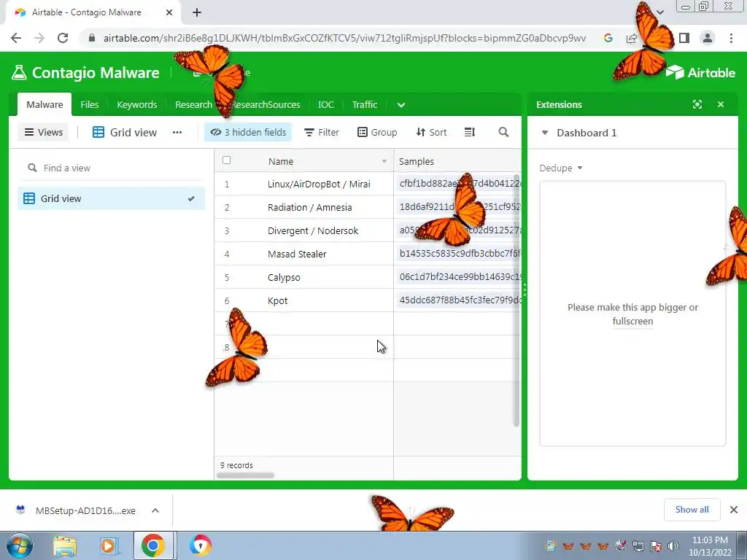The image size is (747, 560).
Task: Switch to the IOC table tab
Action: (326, 104)
